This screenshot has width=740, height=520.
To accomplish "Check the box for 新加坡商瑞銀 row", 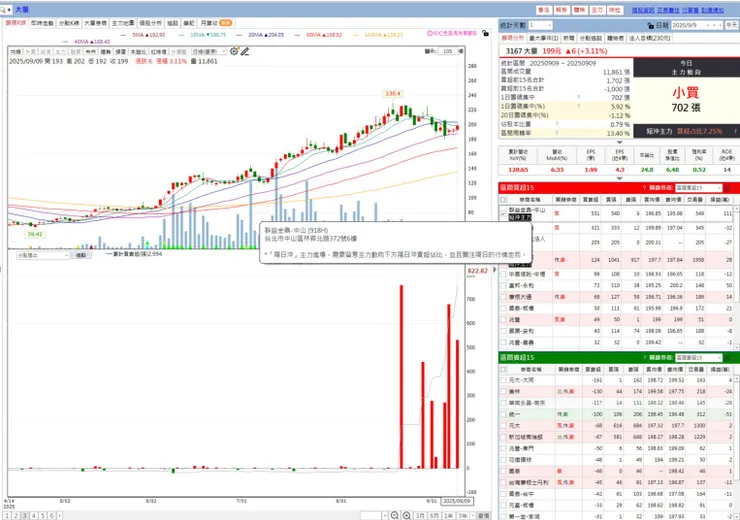I will coord(503,437).
